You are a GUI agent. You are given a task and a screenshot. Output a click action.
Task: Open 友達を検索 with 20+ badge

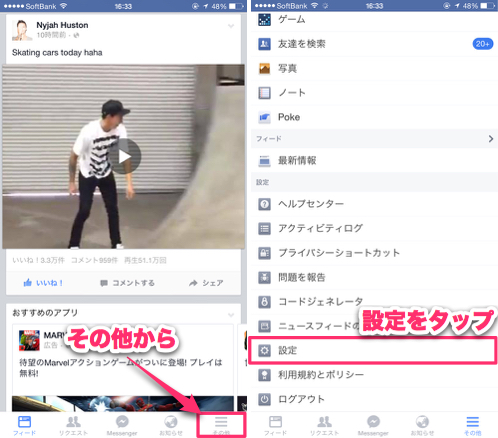click(x=374, y=44)
